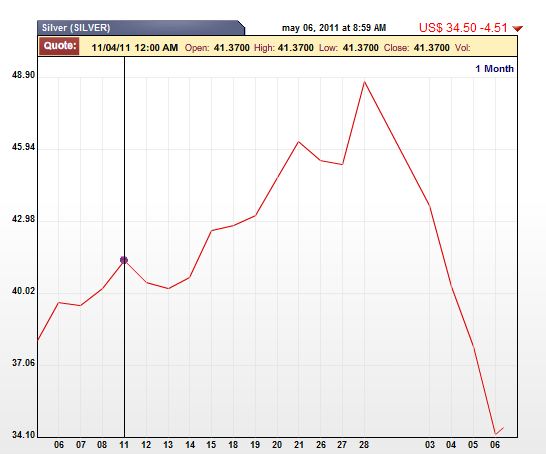Image resolution: width=546 pixels, height=454 pixels.
Task: Click the 48.90 value on the y-axis
Action: [x=23, y=75]
